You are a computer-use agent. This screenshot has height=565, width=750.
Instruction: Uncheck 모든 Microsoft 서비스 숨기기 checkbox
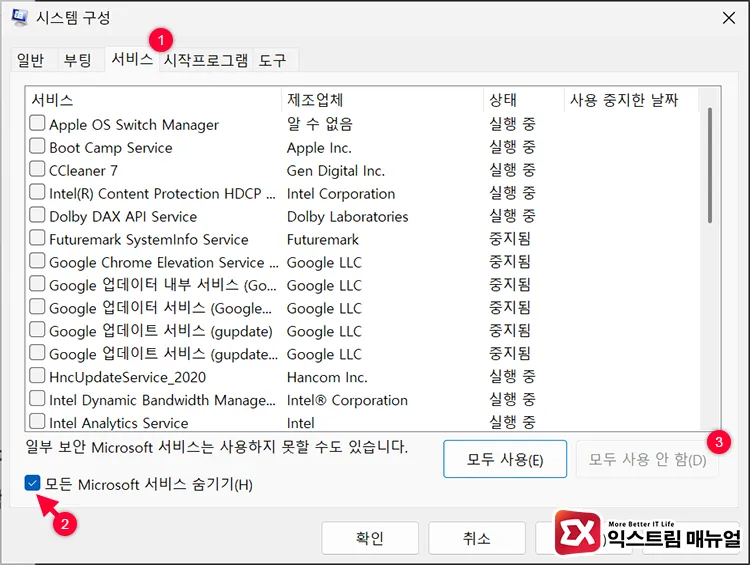point(33,483)
